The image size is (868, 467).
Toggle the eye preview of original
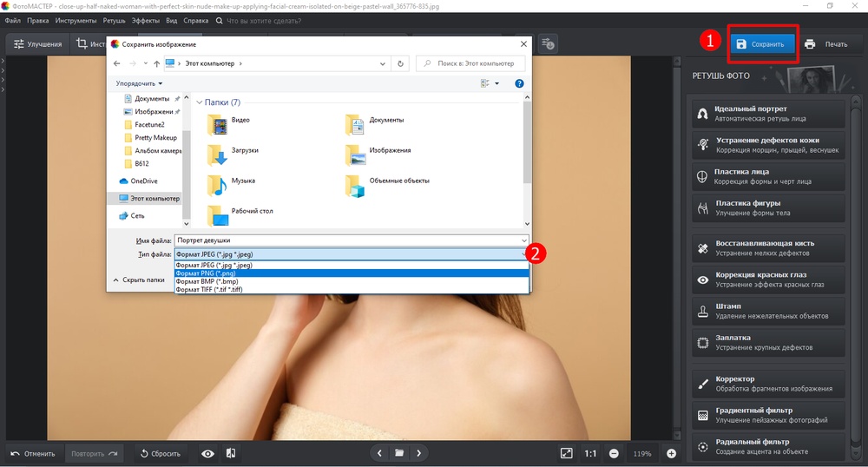(207, 453)
